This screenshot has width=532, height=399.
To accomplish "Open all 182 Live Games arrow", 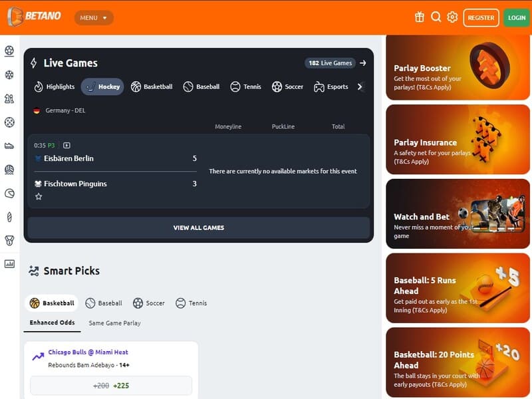I will (362, 63).
